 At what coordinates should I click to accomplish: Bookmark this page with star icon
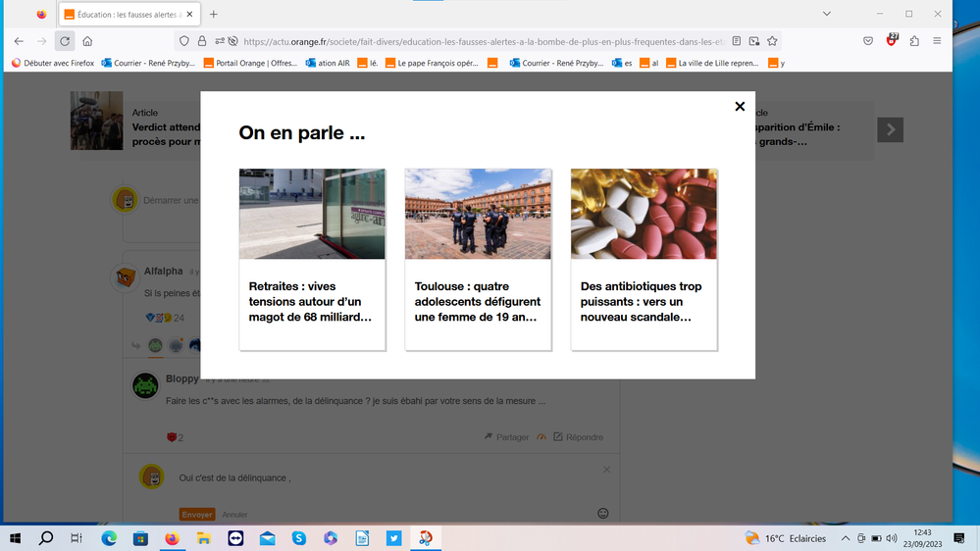[772, 41]
